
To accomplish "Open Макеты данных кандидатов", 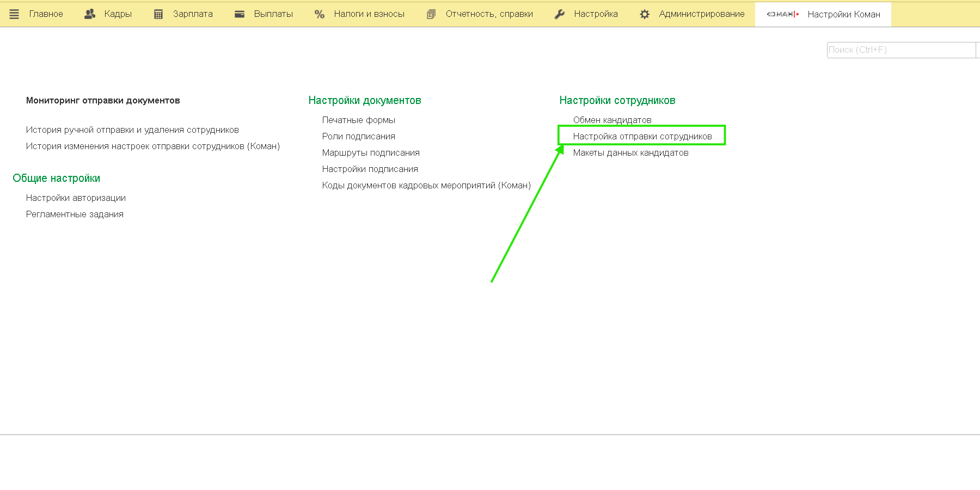I will coord(630,152).
